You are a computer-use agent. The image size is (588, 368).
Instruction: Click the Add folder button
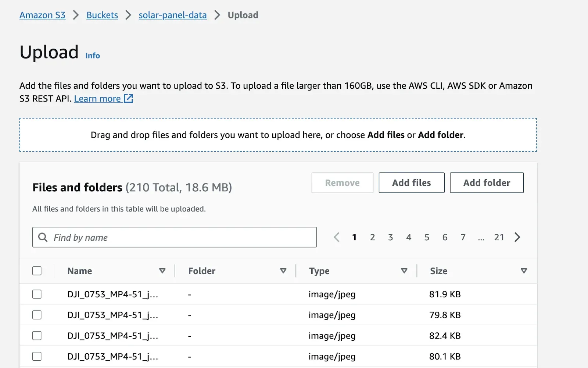(487, 183)
